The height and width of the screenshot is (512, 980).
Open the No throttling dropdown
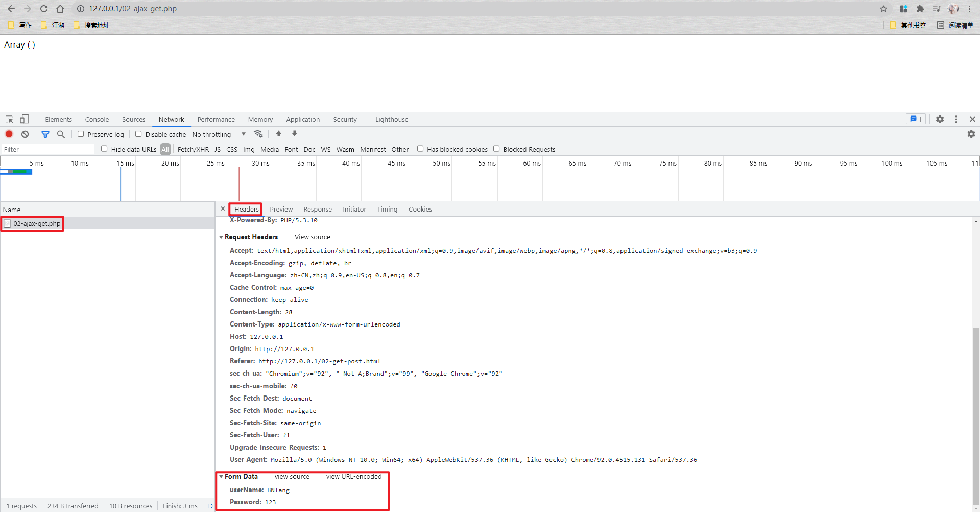pyautogui.click(x=219, y=134)
